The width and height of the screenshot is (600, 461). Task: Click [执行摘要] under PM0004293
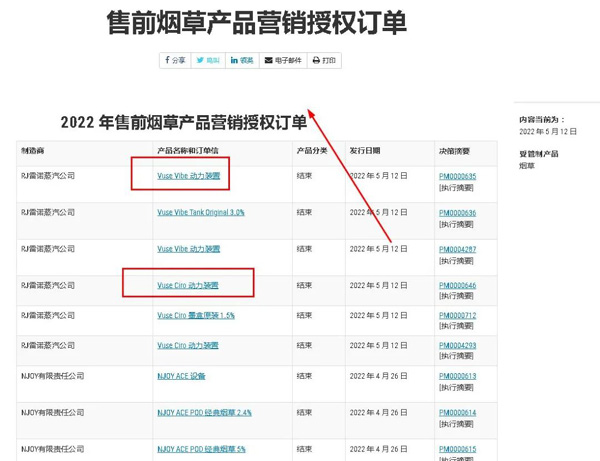coord(456,356)
